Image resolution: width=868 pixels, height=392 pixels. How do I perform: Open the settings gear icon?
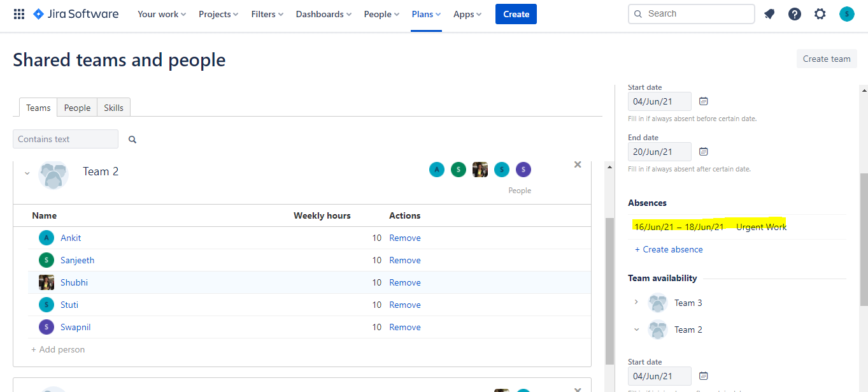820,14
